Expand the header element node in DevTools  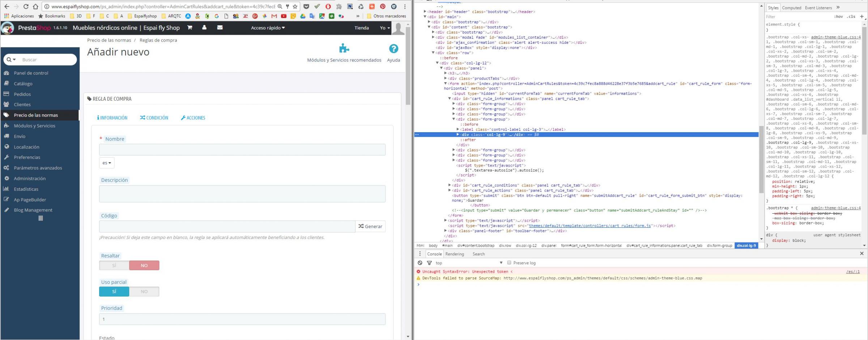(425, 12)
